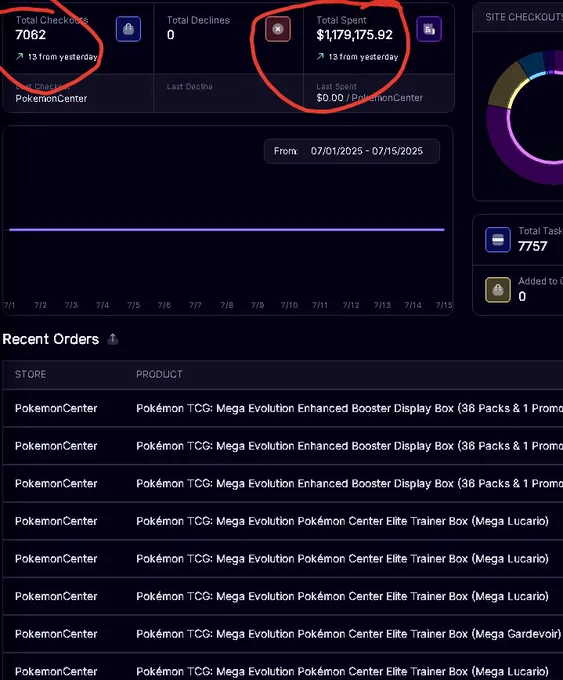Click the Total Declines red X icon
563x680 pixels.
278,29
